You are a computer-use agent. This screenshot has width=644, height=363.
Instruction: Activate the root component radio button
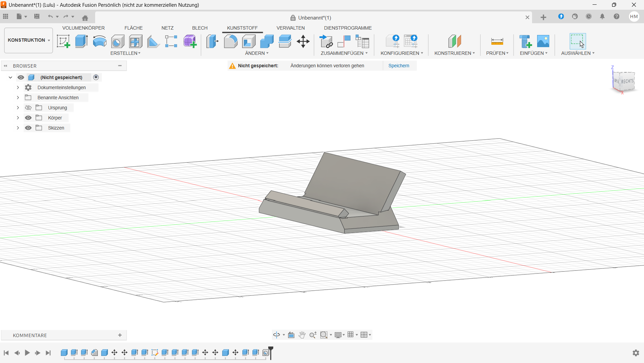click(96, 77)
